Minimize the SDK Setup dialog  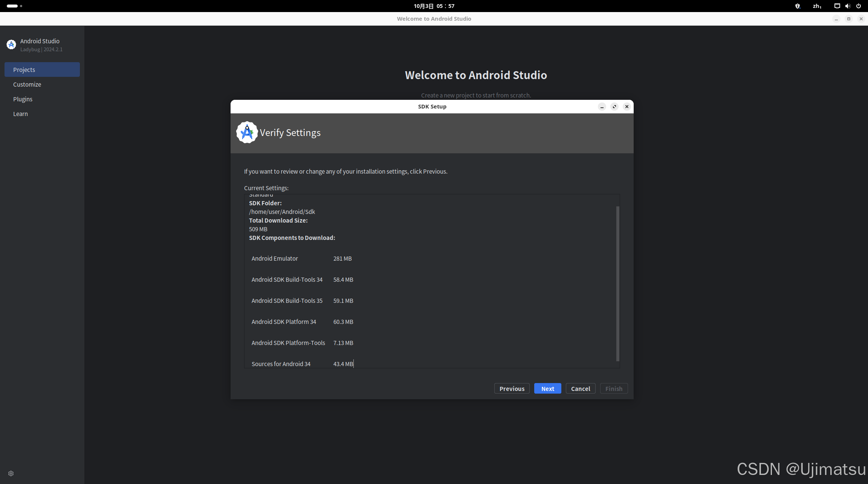[602, 107]
